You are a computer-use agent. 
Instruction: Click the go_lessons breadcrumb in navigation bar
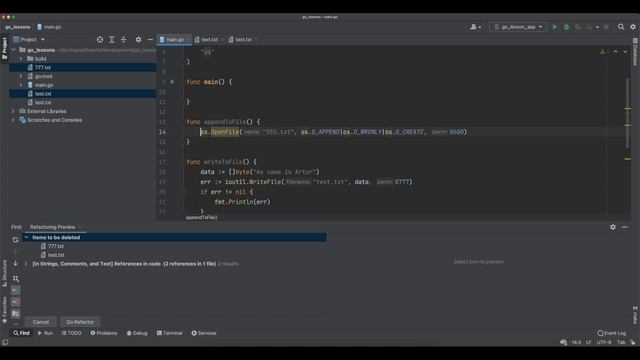coord(18,27)
